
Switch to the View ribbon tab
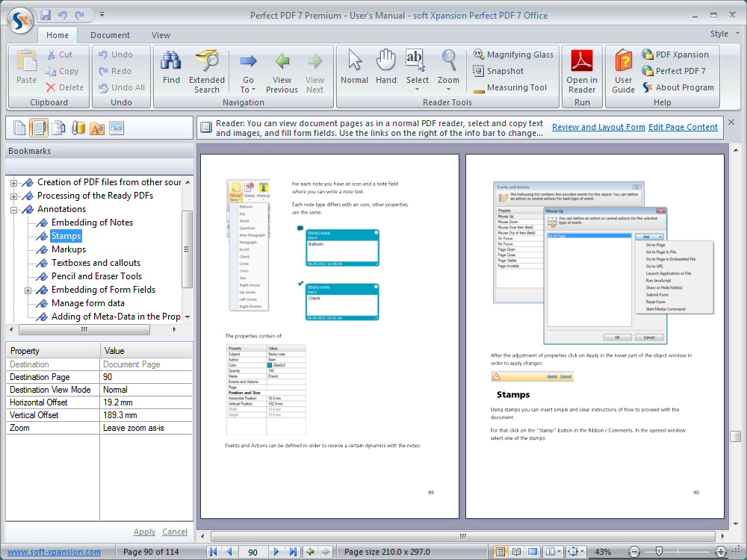161,35
